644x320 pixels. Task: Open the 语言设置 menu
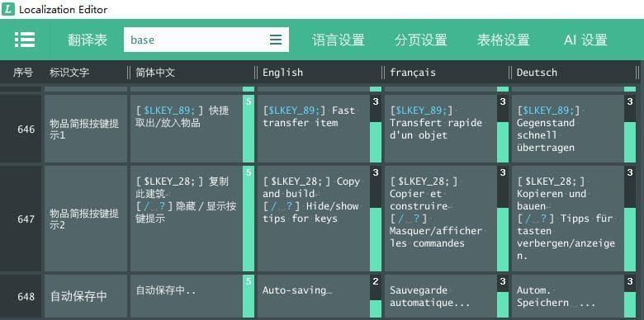point(338,40)
